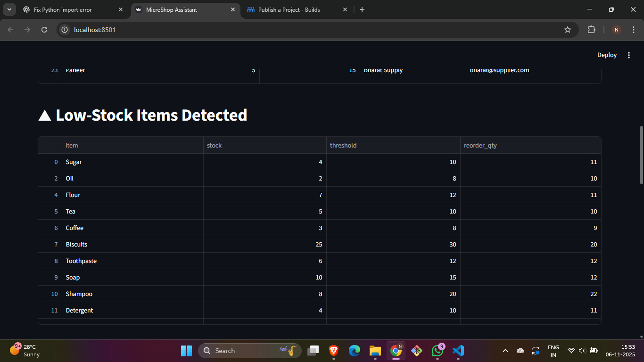Click the address bar showing localhost:8501
The height and width of the screenshot is (362, 644).
(311, 30)
